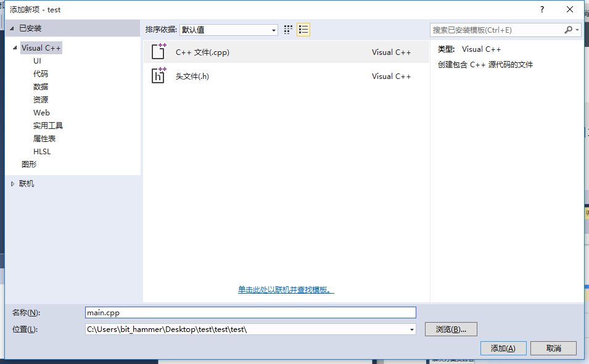Select the Web subcategory

click(41, 113)
